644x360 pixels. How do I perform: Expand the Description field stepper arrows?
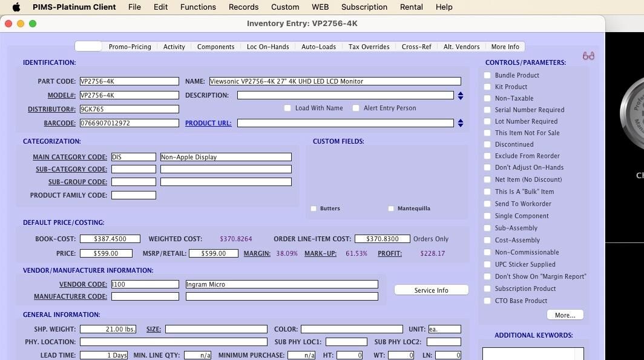(461, 95)
